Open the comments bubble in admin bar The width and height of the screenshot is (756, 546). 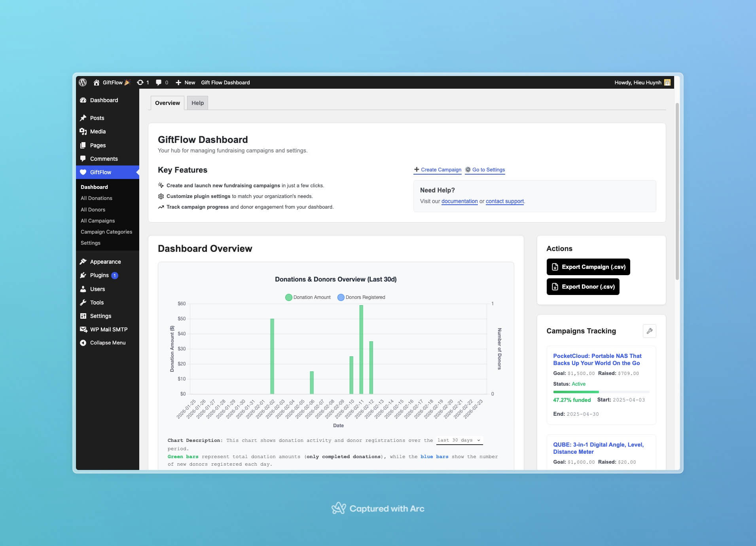click(158, 82)
